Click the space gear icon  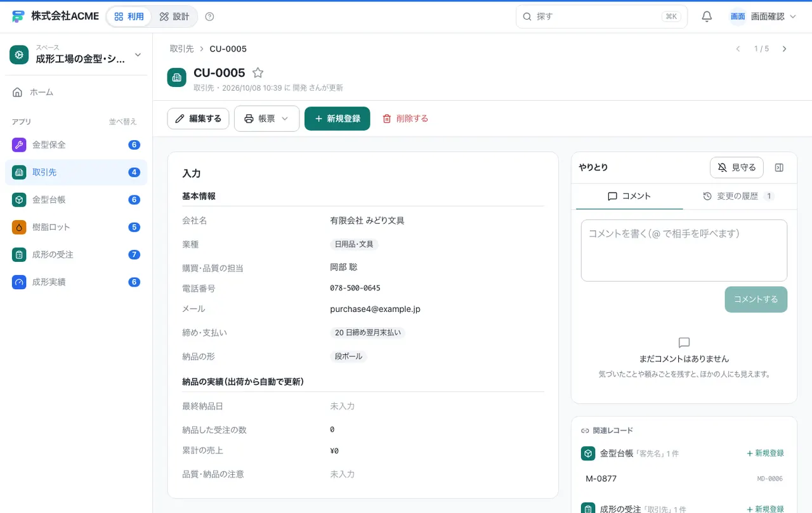pos(19,55)
